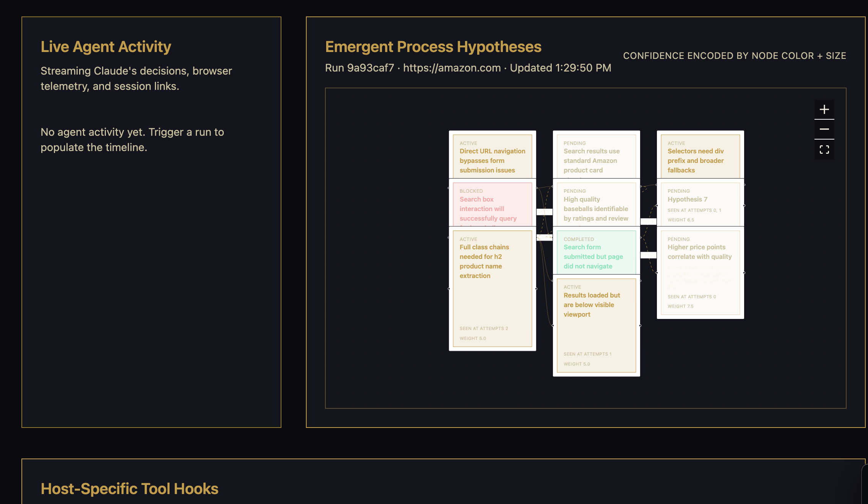Click the run URL and timestamp subtitle

tap(468, 68)
